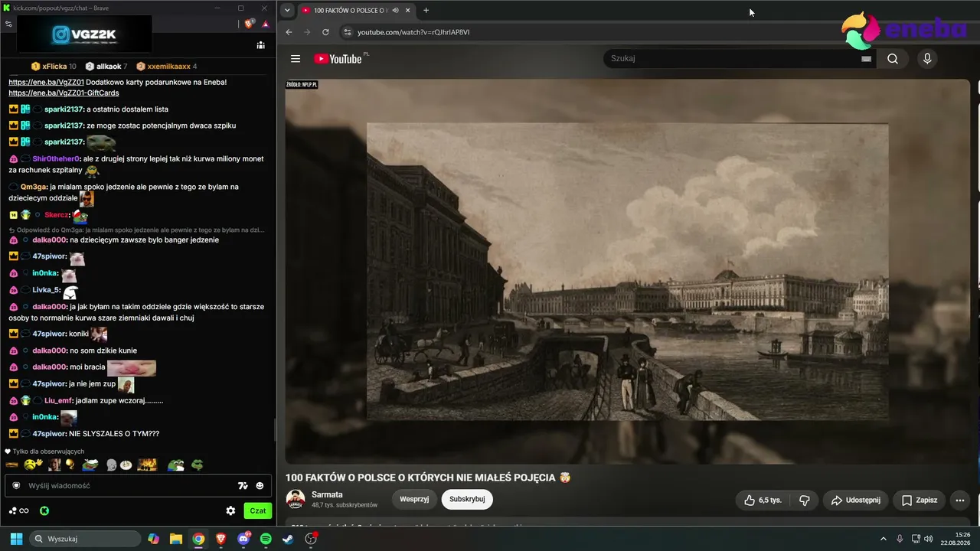Insert the fire emote from the followers row

tap(147, 465)
